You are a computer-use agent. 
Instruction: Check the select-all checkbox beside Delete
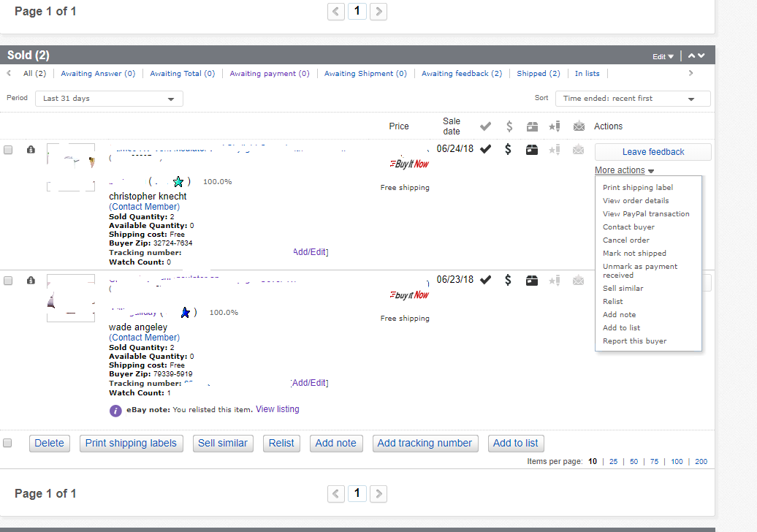coord(8,443)
